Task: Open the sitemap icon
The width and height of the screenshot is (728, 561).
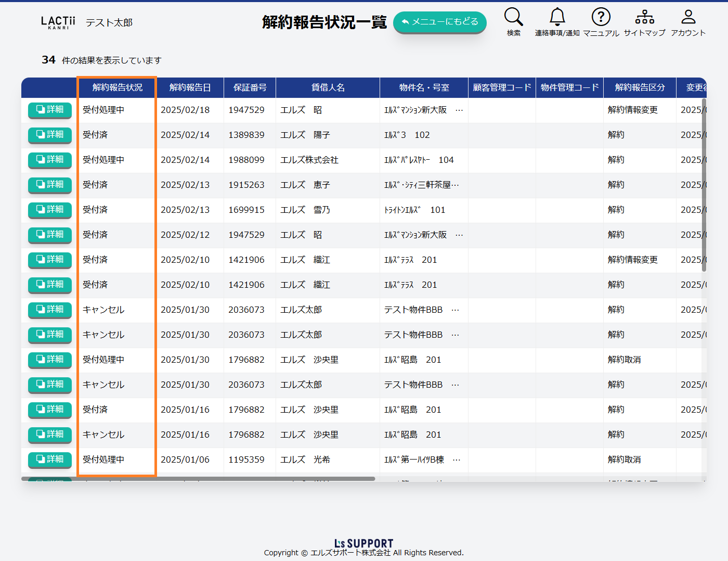Action: pyautogui.click(x=644, y=18)
